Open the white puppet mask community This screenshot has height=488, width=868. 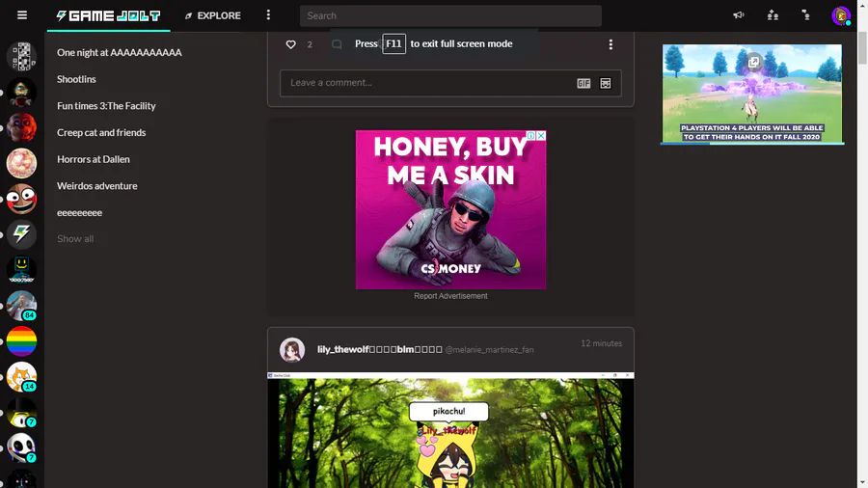(x=21, y=447)
